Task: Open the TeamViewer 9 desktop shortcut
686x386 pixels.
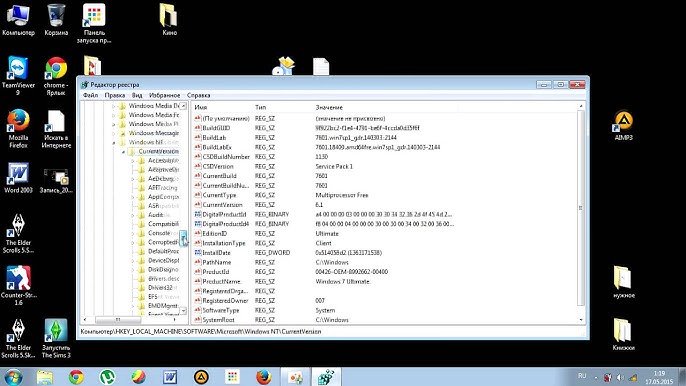Action: [x=18, y=75]
